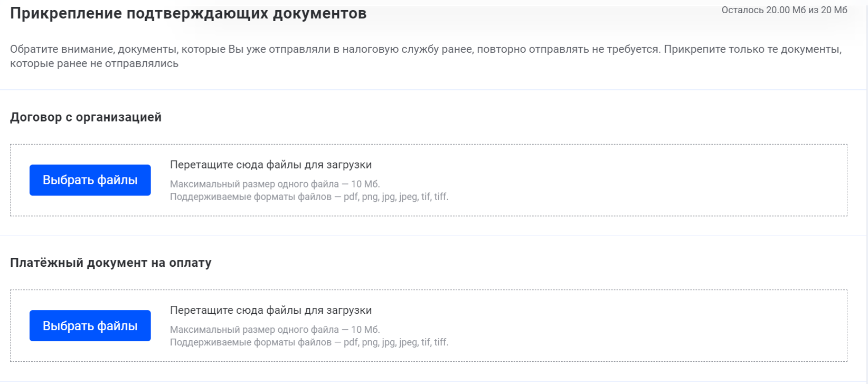
Task: Click "Выбрать файлы" under Платёжный документ на оплату
Action: pos(90,326)
